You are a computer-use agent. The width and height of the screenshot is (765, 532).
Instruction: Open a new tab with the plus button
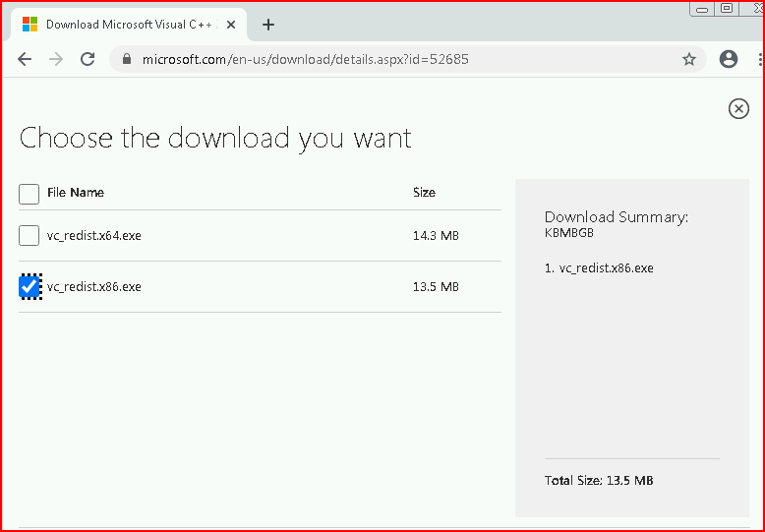tap(268, 25)
